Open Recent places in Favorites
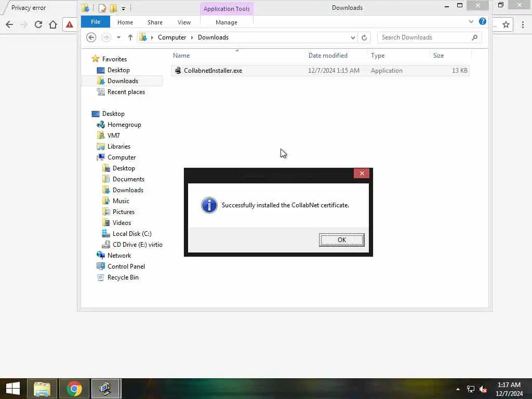 coord(126,92)
